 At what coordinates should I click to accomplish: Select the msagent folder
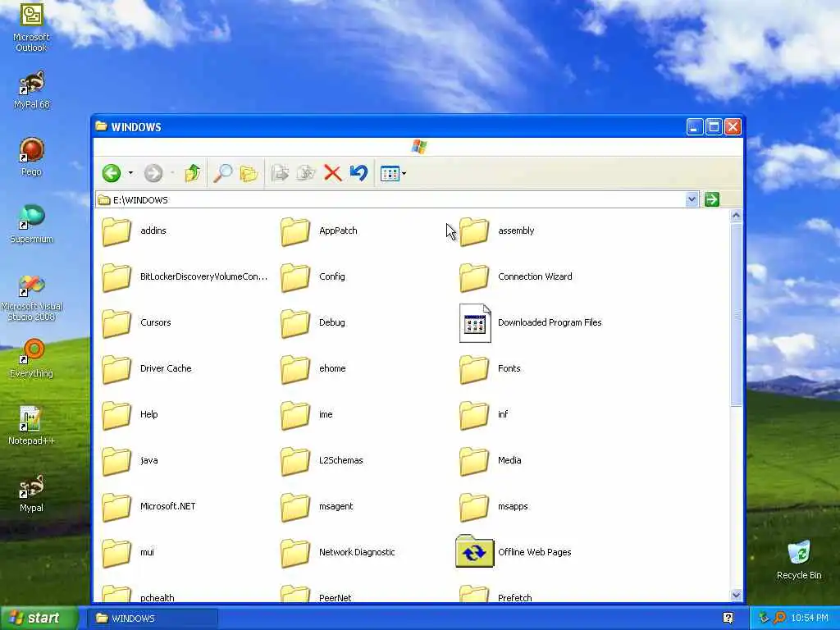point(317,506)
